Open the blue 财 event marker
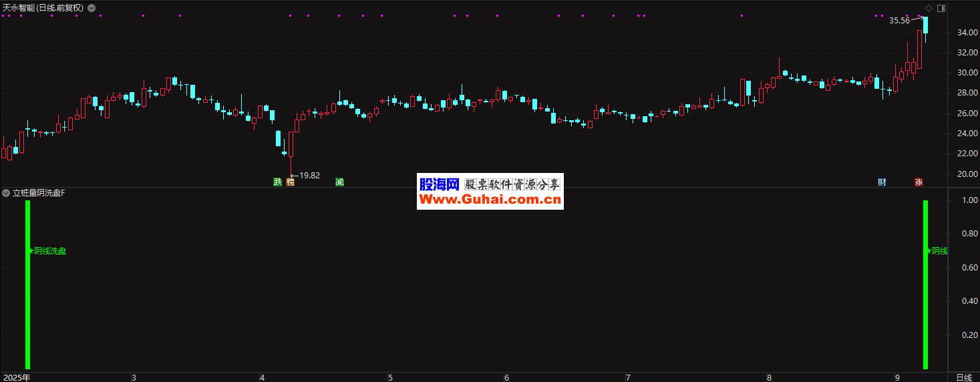 [x=882, y=182]
